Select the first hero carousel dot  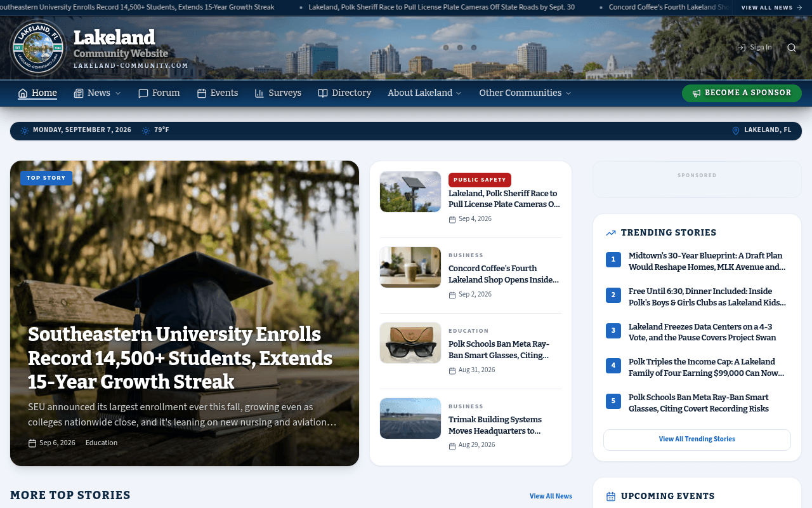(446, 48)
